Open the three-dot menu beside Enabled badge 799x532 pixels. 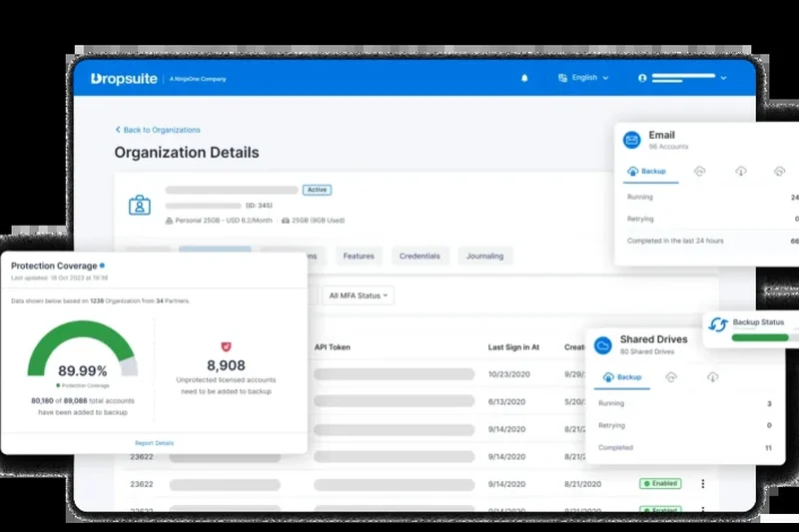click(x=703, y=484)
